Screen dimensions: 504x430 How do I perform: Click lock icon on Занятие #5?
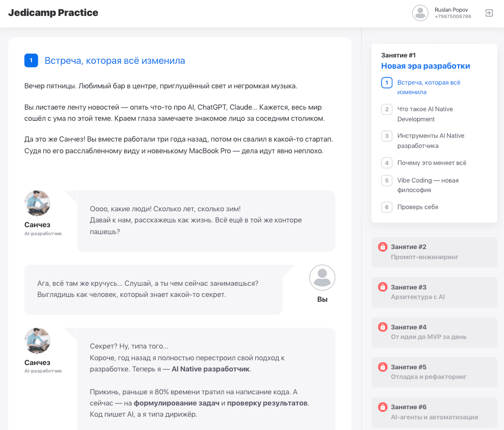pos(383,367)
